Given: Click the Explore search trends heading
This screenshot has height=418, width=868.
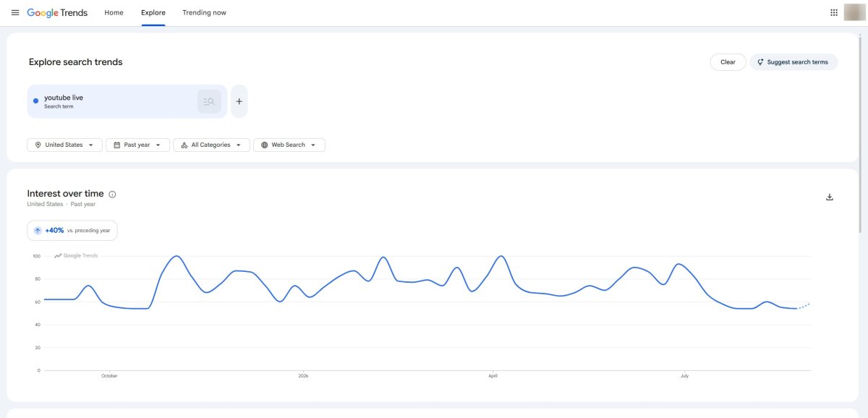Looking at the screenshot, I should (76, 62).
